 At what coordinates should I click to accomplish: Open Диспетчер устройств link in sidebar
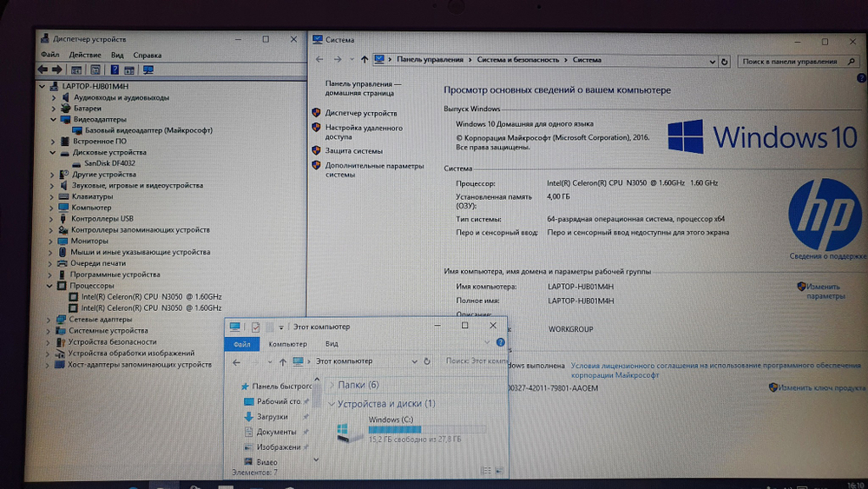pos(361,113)
